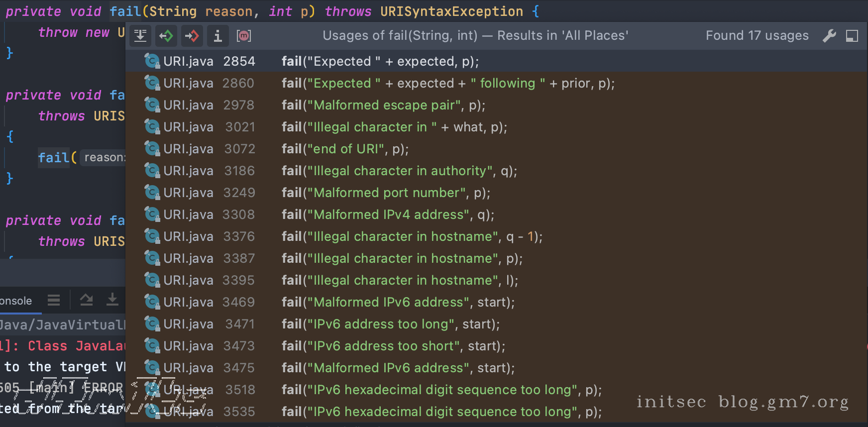Select the 'Malformed escape pair' usage

(383, 105)
